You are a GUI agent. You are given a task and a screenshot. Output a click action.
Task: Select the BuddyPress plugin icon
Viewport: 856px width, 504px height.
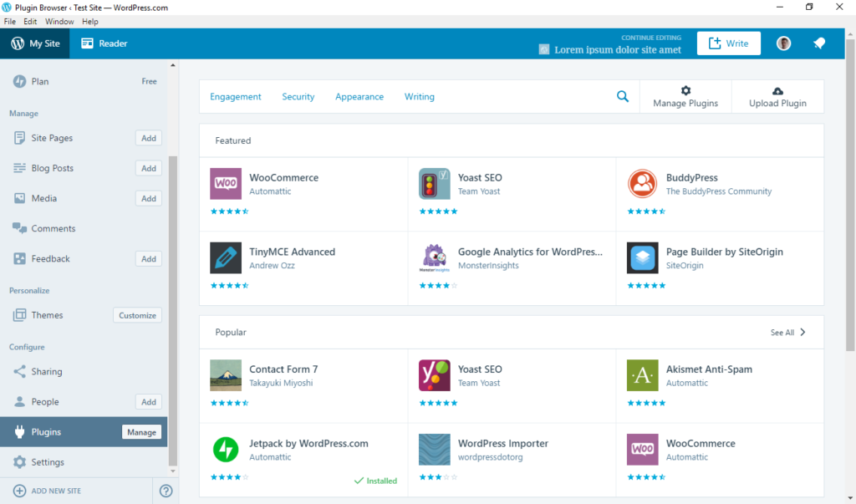pos(641,183)
